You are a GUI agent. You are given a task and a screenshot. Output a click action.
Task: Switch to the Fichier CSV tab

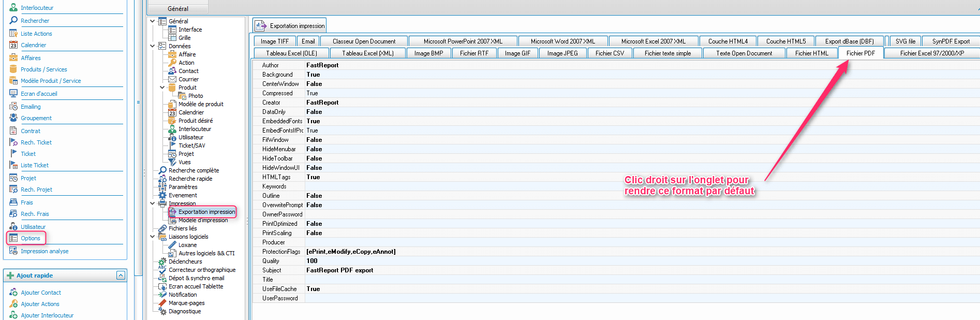(x=610, y=53)
